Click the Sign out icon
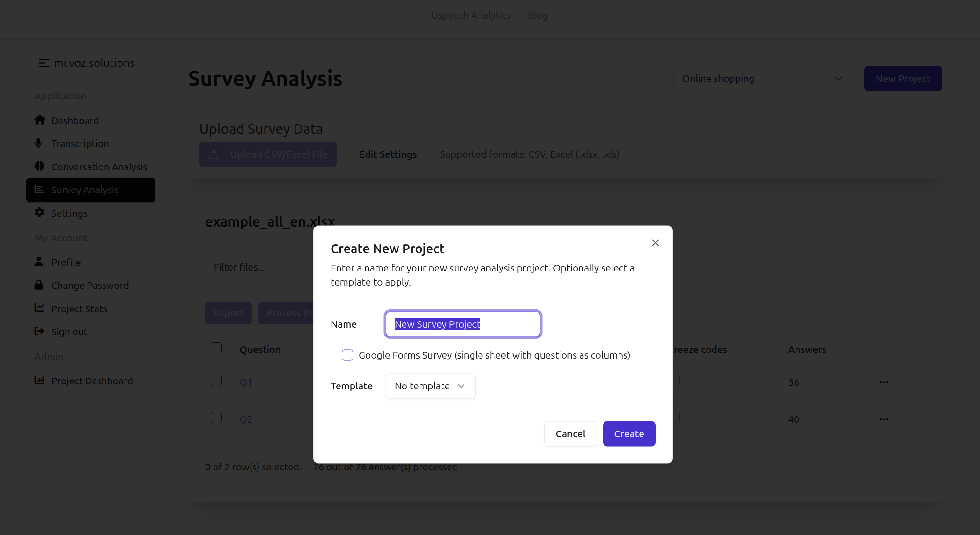This screenshot has width=980, height=535. pyautogui.click(x=39, y=331)
